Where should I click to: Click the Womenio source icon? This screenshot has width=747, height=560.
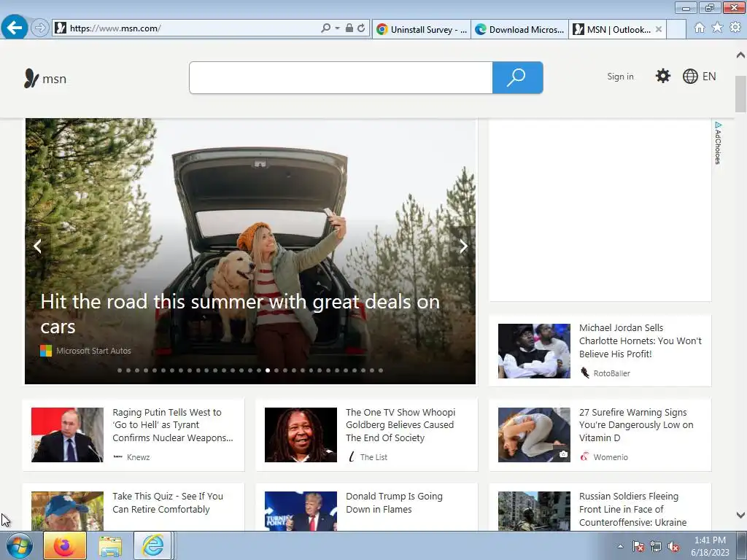tap(584, 457)
